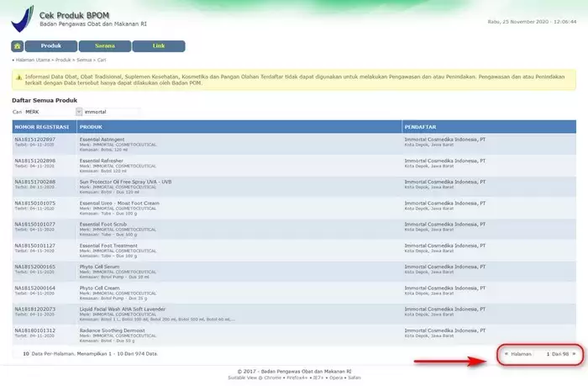Open the Phyto Cell Serum product
Image resolution: width=588 pixels, height=386 pixels.
[99, 267]
